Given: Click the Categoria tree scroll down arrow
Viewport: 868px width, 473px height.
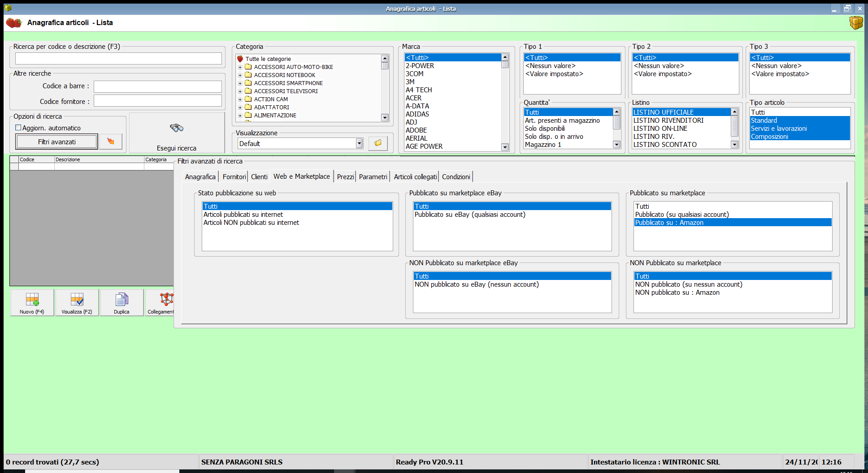Looking at the screenshot, I should tap(385, 117).
